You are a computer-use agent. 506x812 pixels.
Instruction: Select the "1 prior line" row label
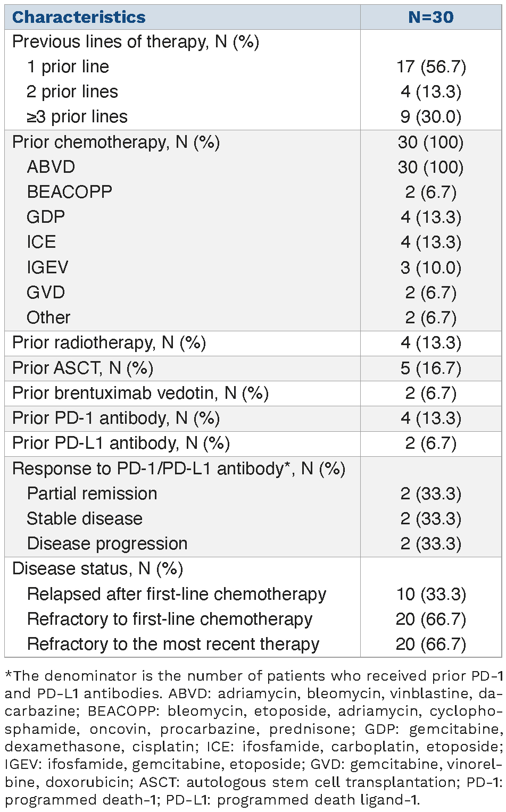click(x=68, y=66)
